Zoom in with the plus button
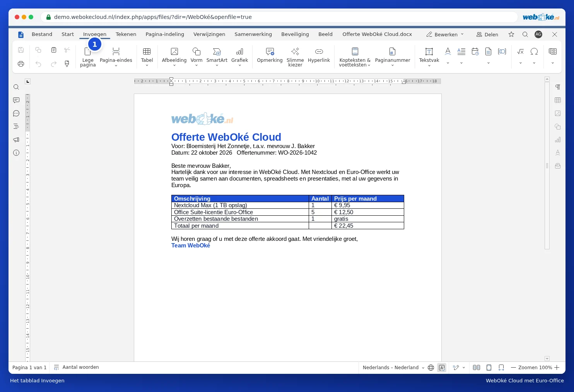The image size is (574, 392). (x=557, y=368)
